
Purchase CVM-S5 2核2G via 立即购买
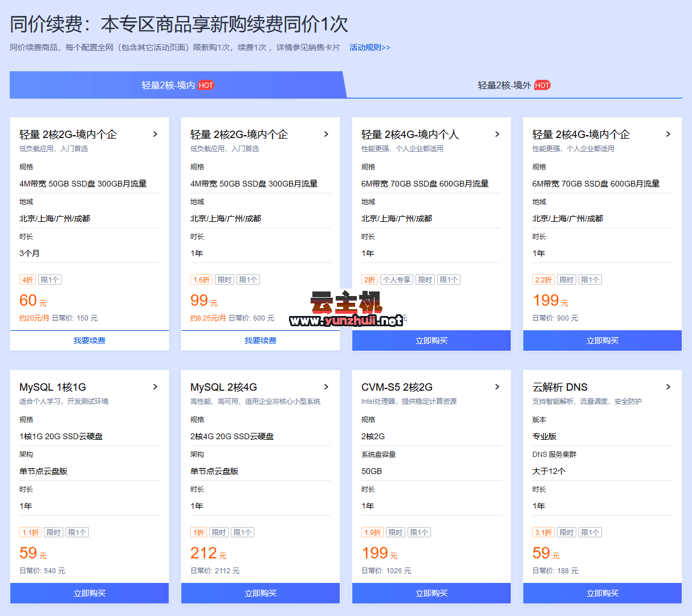tap(432, 593)
